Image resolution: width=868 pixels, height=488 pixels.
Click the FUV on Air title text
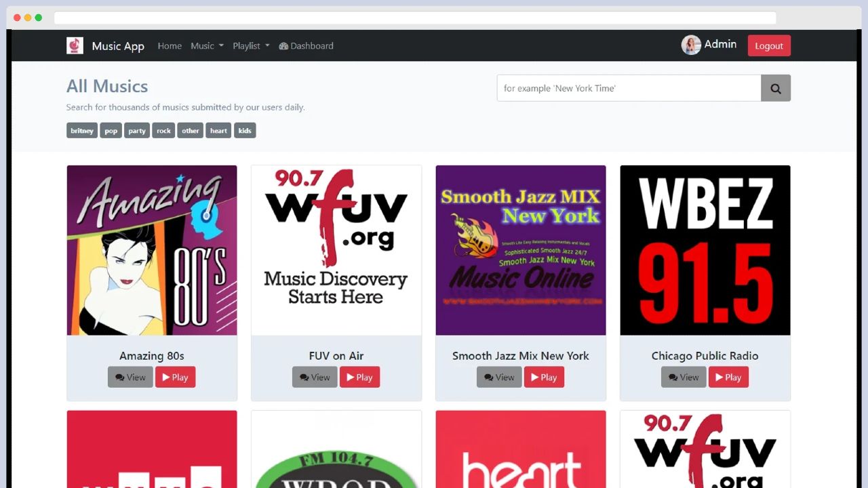point(336,356)
